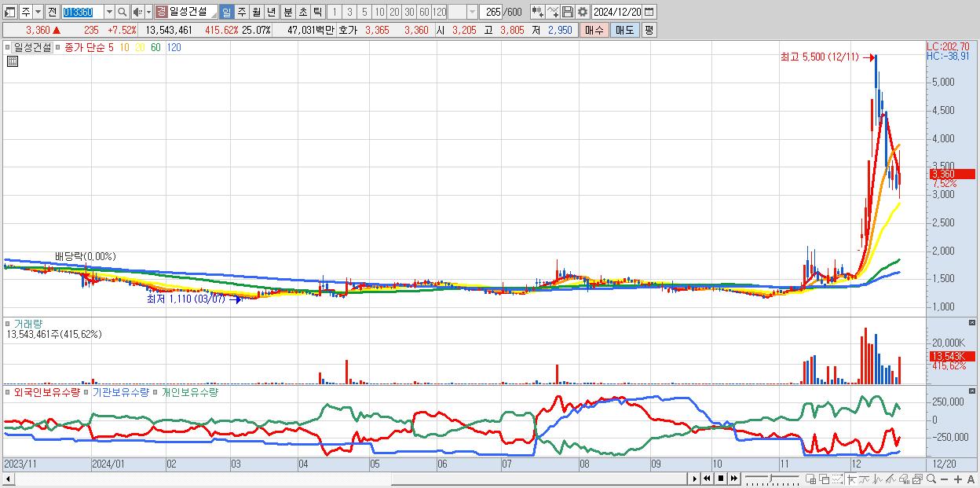Click the crosshair cursor tool icon in bottom toolbar
The image size is (980, 488).
(850, 479)
